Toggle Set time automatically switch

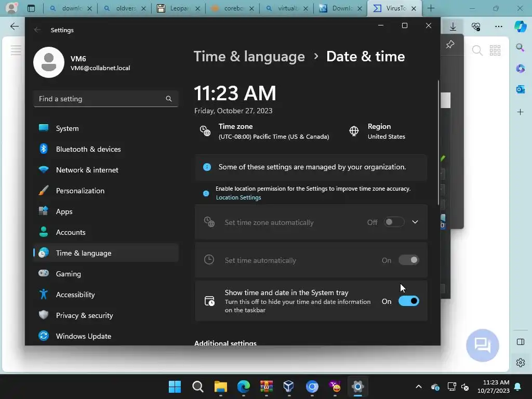pos(409,260)
